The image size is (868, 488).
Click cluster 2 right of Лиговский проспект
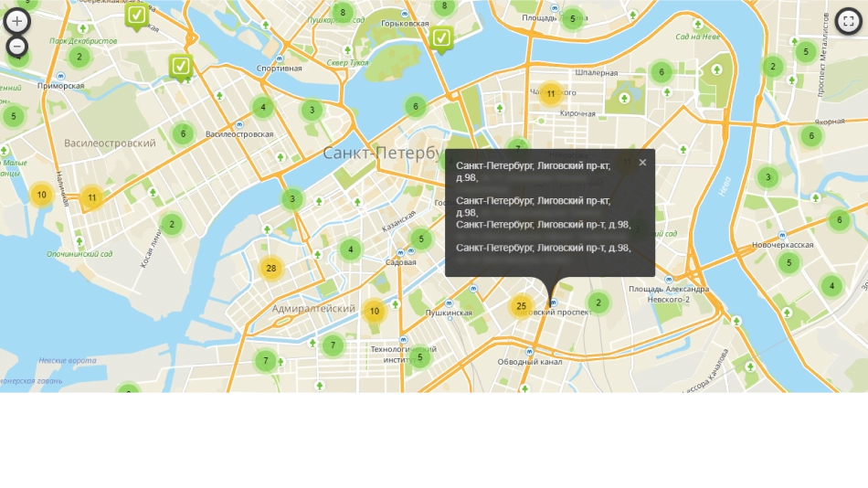598,302
